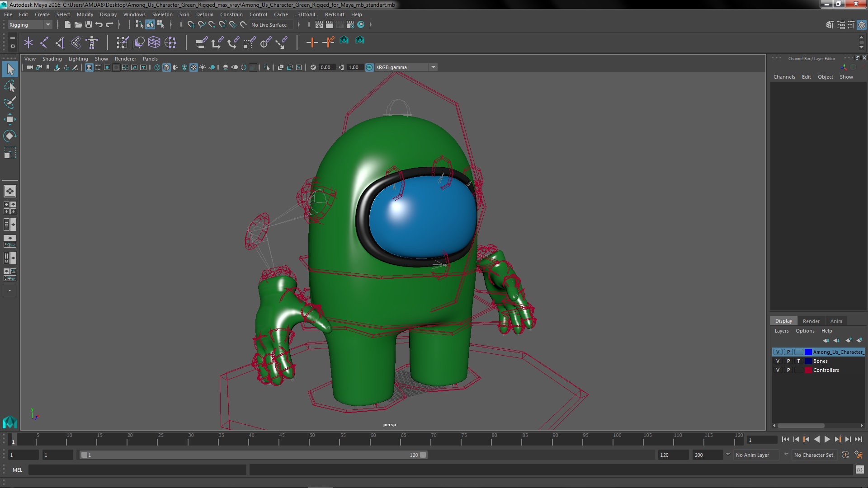The width and height of the screenshot is (868, 488).
Task: Toggle visibility V of Bones layer
Action: [x=778, y=361]
